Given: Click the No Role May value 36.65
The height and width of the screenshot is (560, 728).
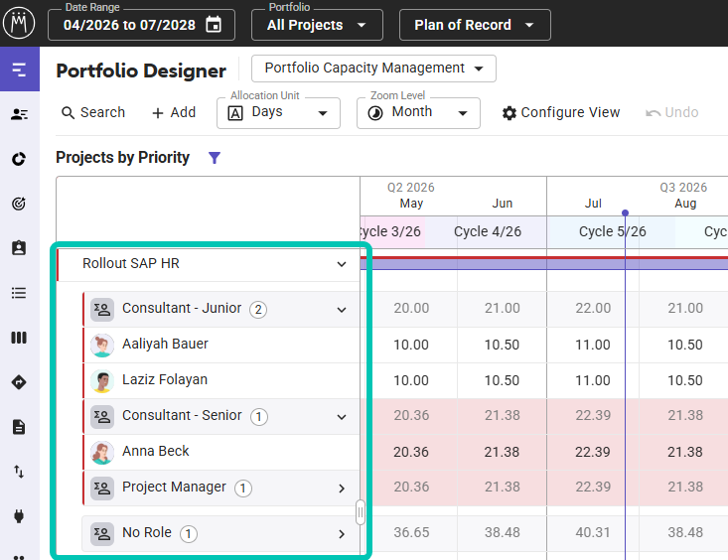Looking at the screenshot, I should coord(411,532).
